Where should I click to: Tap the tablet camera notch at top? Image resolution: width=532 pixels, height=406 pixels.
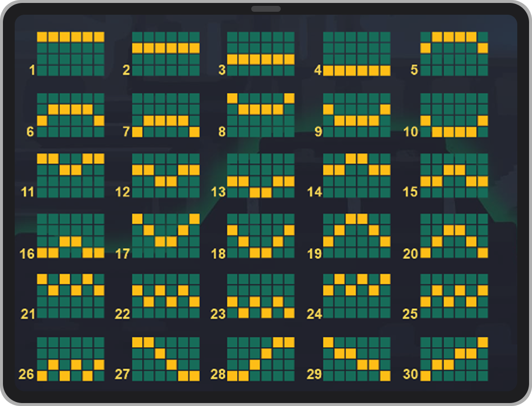[x=266, y=9]
